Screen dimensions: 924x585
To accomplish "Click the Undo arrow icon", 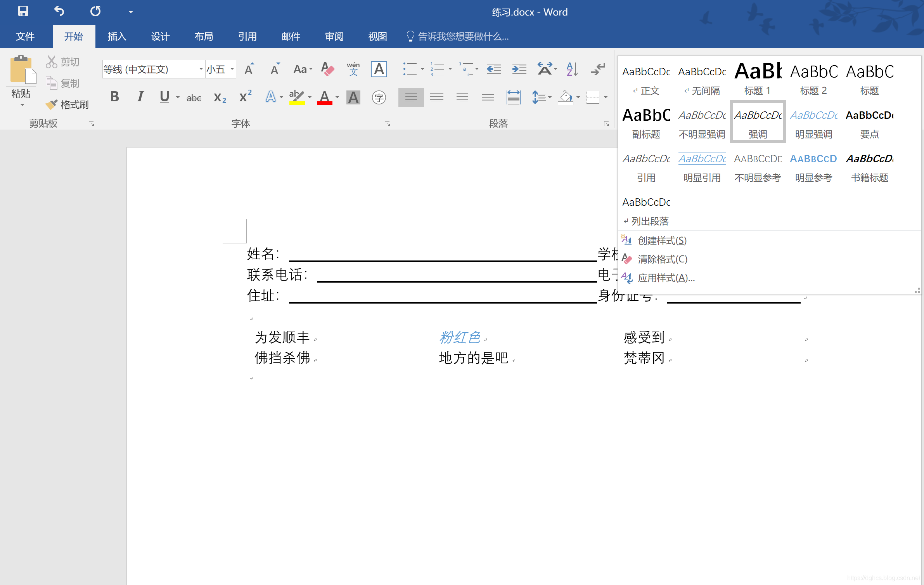I will (x=59, y=11).
